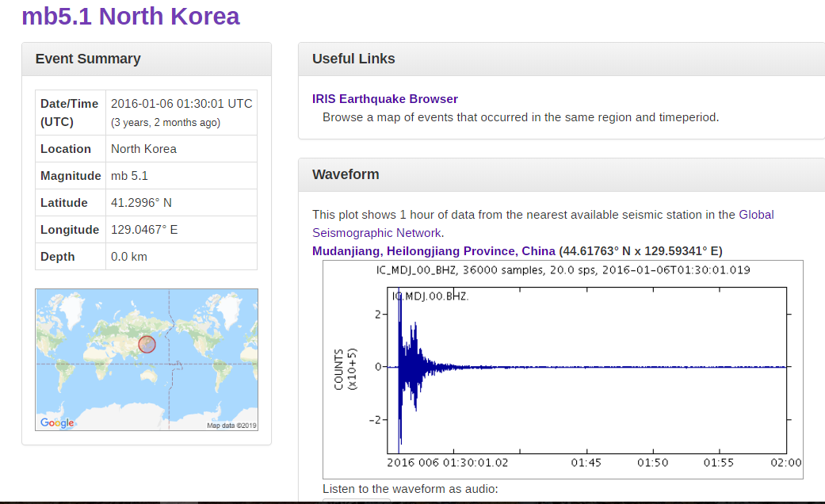This screenshot has height=504, width=825.
Task: Click the Magnitude row label
Action: (x=71, y=176)
